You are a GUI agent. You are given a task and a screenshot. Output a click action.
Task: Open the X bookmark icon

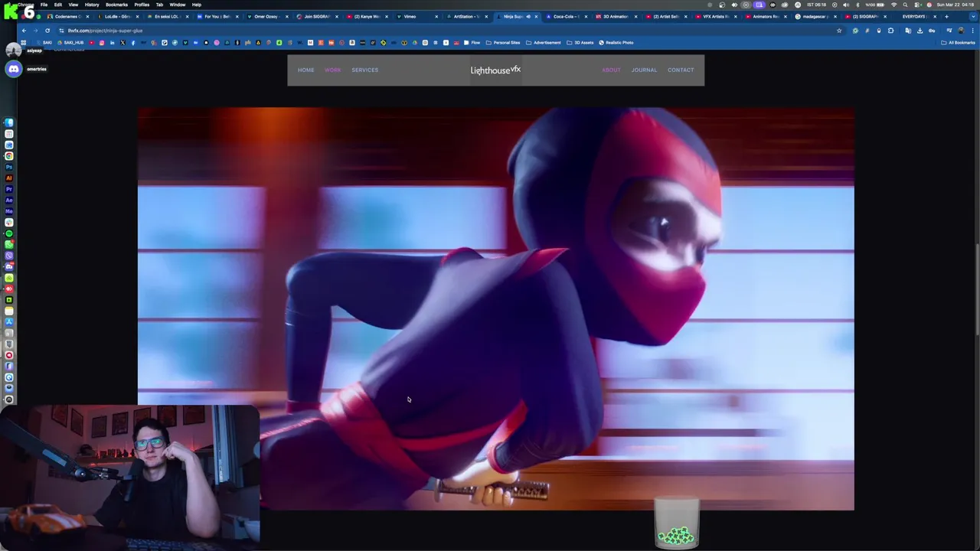click(122, 43)
